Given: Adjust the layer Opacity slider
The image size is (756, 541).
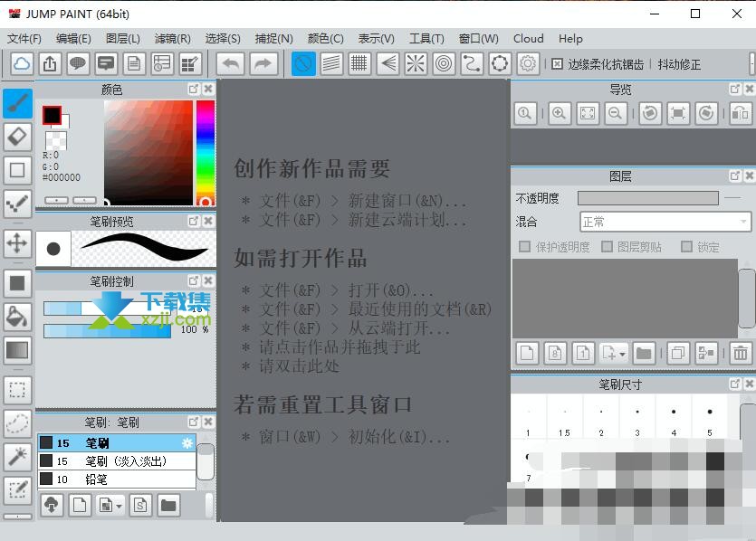Looking at the screenshot, I should pos(648,198).
